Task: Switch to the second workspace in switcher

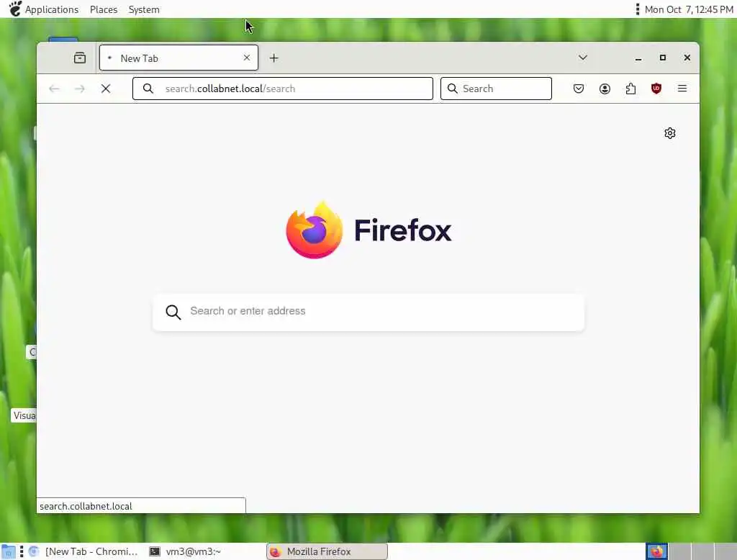Action: (679, 551)
